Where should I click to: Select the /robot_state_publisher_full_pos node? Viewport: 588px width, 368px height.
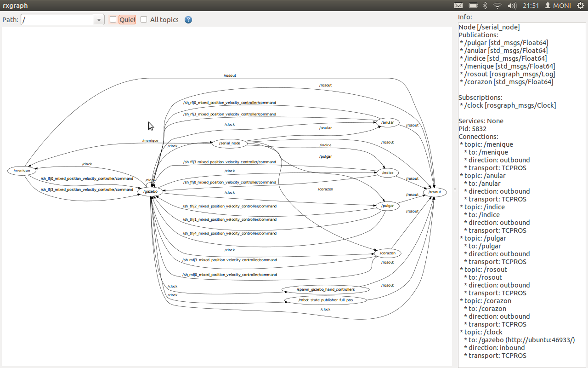pyautogui.click(x=326, y=300)
